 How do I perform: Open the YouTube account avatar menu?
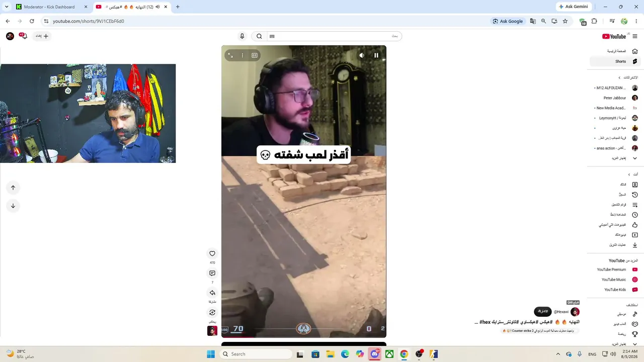pyautogui.click(x=10, y=36)
